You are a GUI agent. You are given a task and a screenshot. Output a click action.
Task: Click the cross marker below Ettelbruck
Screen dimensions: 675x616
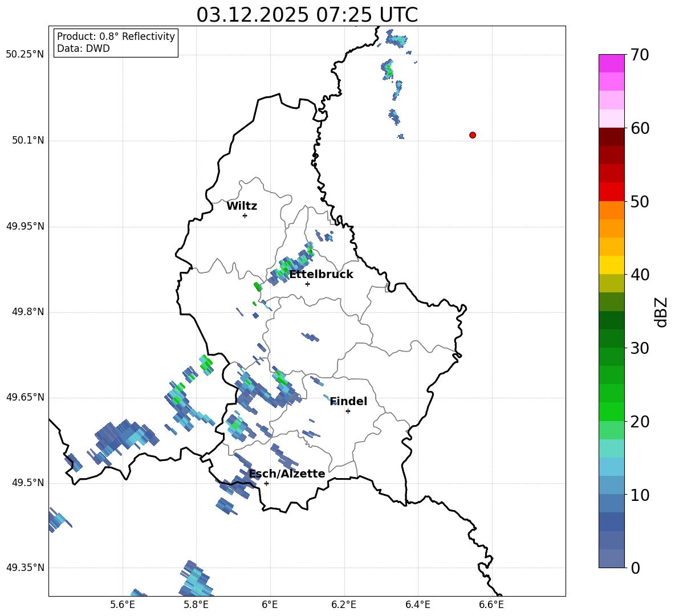[307, 284]
